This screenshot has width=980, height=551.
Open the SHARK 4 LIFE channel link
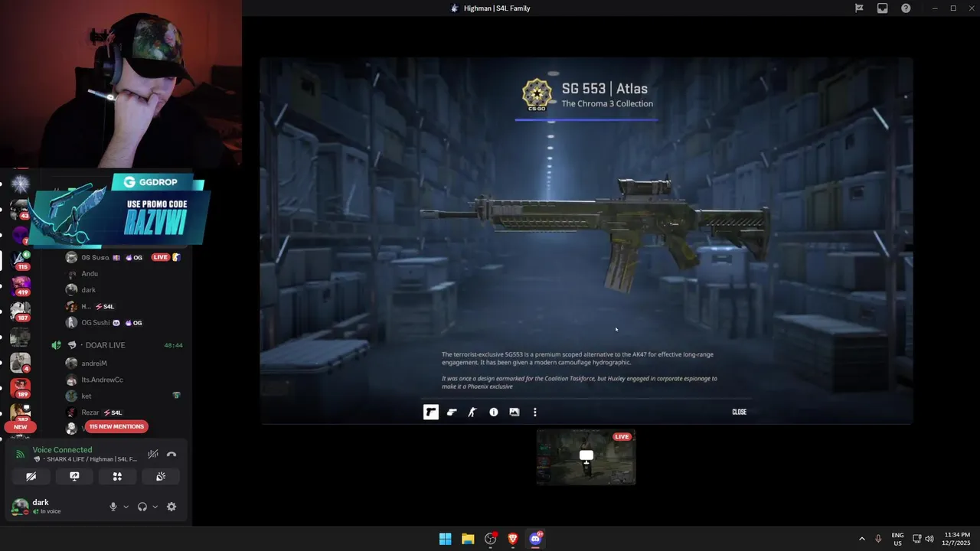pos(86,459)
